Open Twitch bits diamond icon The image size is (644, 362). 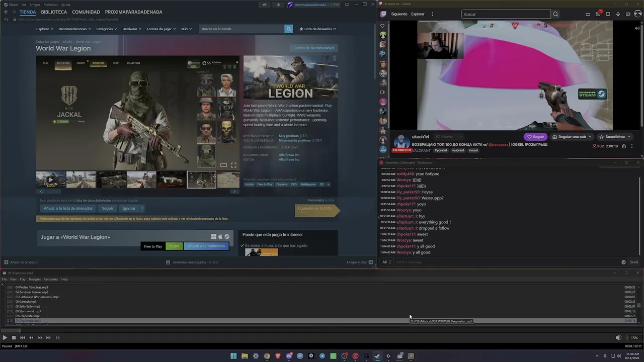click(x=618, y=14)
